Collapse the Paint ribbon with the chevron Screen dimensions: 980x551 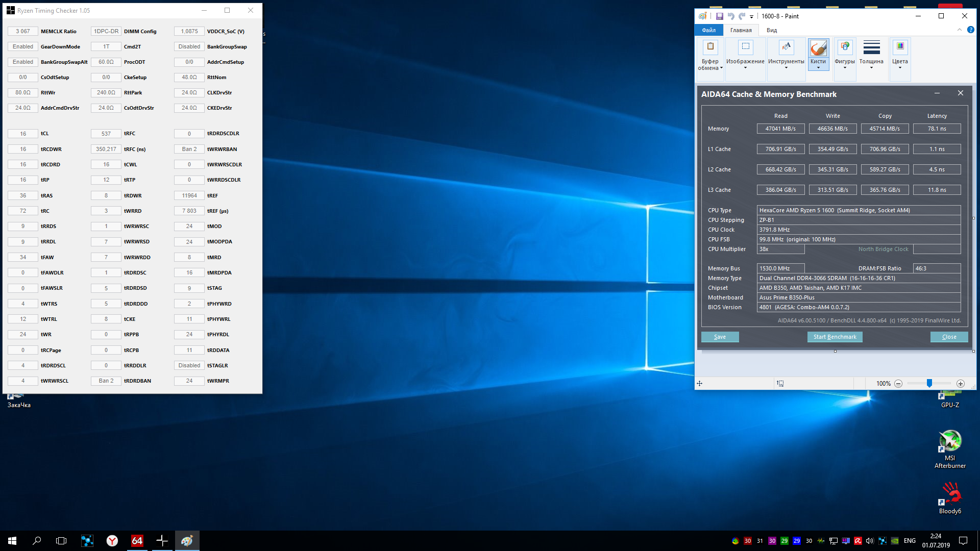[960, 30]
